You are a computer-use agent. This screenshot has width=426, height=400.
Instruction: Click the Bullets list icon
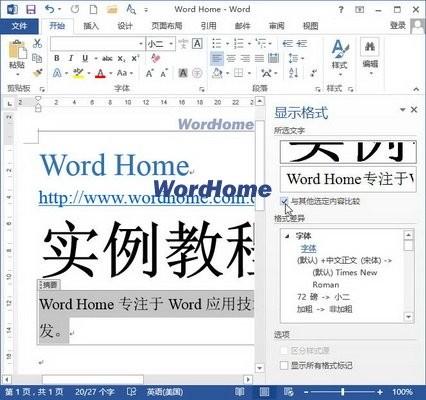(217, 43)
